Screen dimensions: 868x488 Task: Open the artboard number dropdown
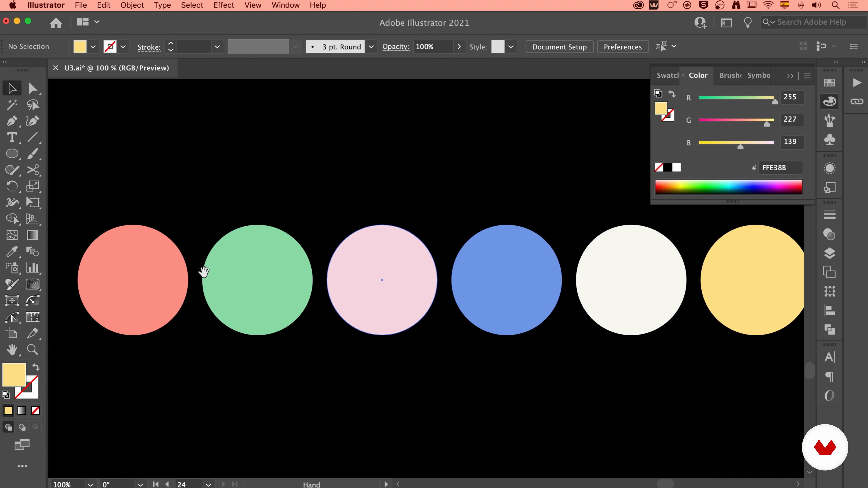(208, 484)
